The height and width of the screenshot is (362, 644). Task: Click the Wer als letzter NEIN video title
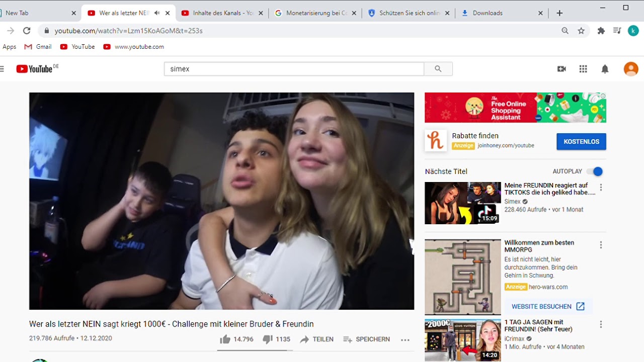pos(172,324)
